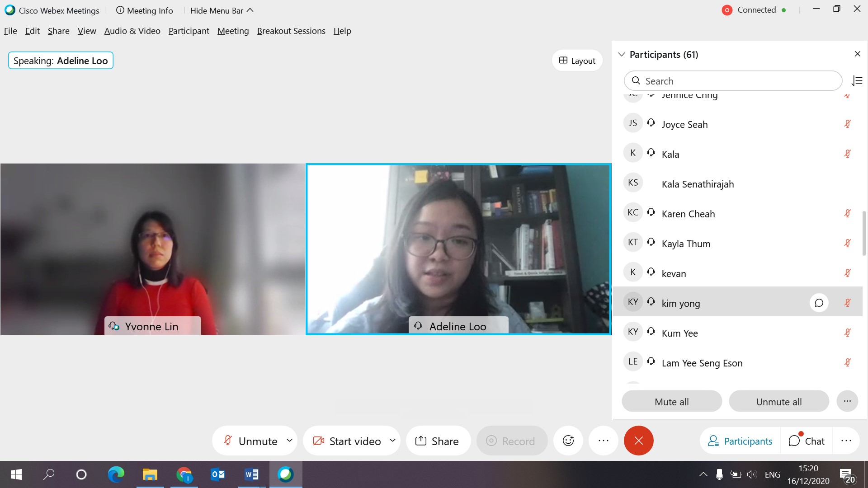Image resolution: width=868 pixels, height=488 pixels.
Task: Open the Audio & Video menu
Action: click(132, 31)
